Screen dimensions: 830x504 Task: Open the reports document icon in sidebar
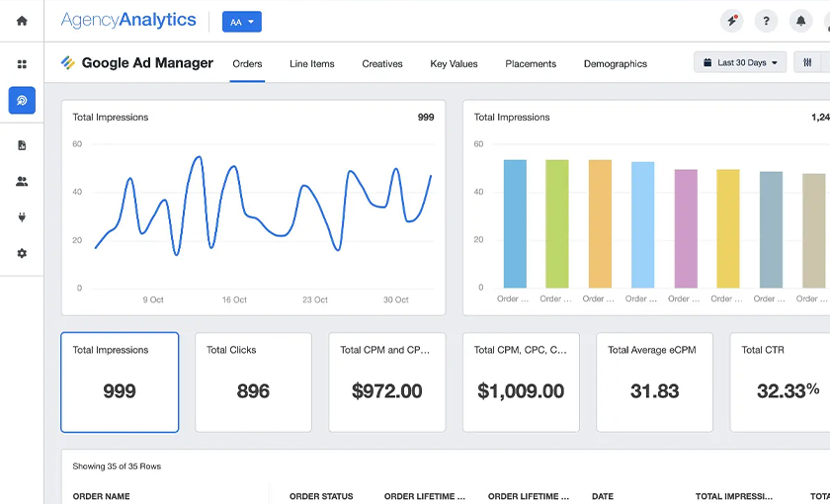(x=22, y=145)
